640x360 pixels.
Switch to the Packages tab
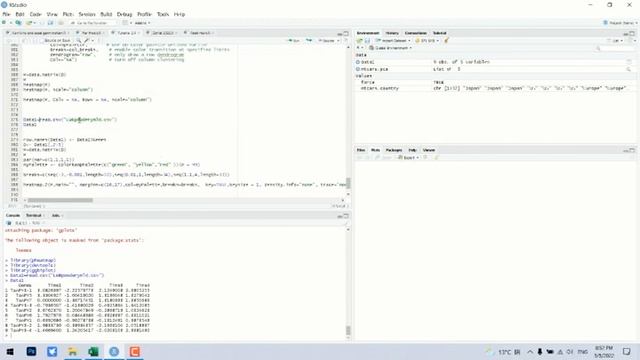(394, 150)
